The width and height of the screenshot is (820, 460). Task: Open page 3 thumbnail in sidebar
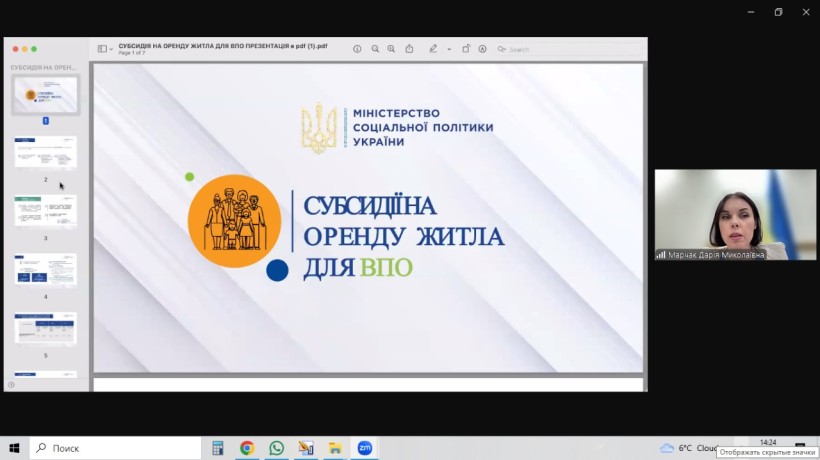coord(45,211)
